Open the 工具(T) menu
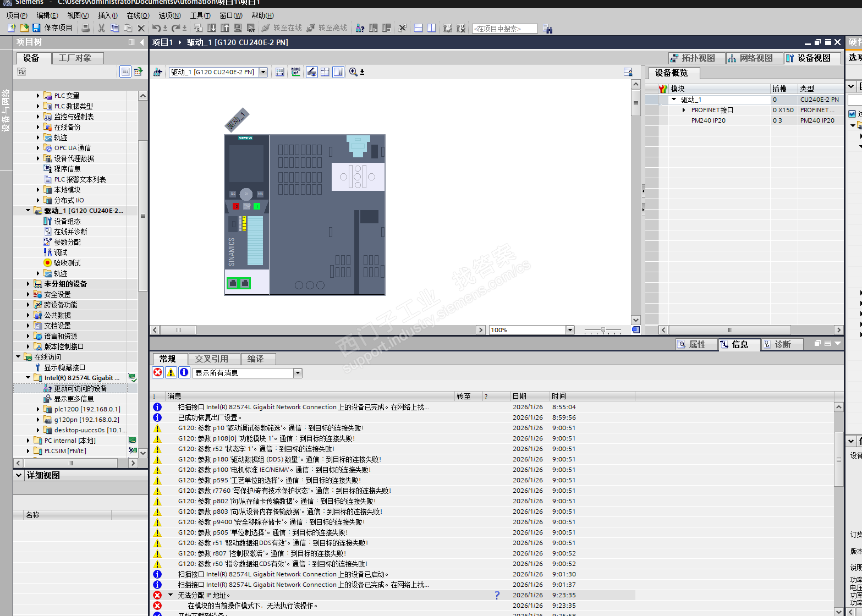 pos(200,15)
